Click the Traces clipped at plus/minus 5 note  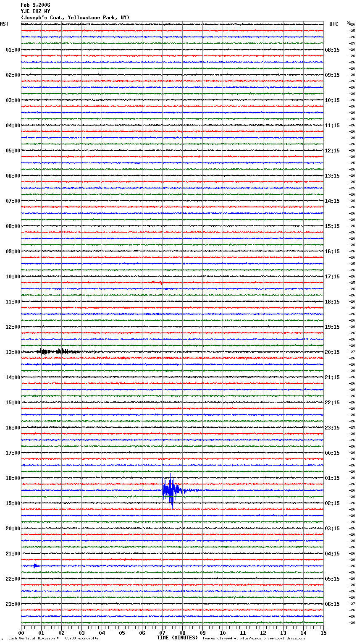(254, 638)
